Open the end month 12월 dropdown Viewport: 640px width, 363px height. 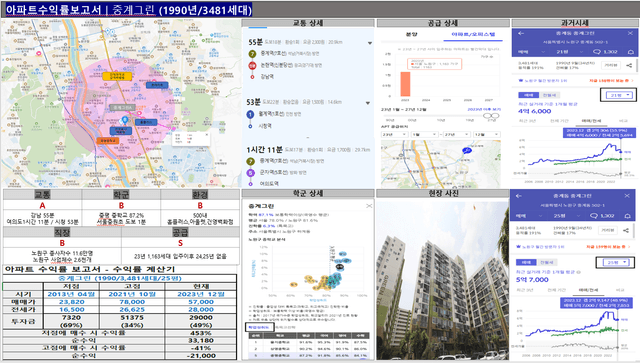pyautogui.click(x=487, y=134)
